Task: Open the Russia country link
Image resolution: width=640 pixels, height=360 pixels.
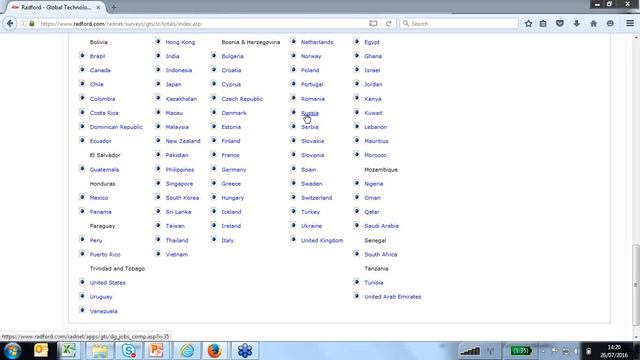Action: point(310,113)
